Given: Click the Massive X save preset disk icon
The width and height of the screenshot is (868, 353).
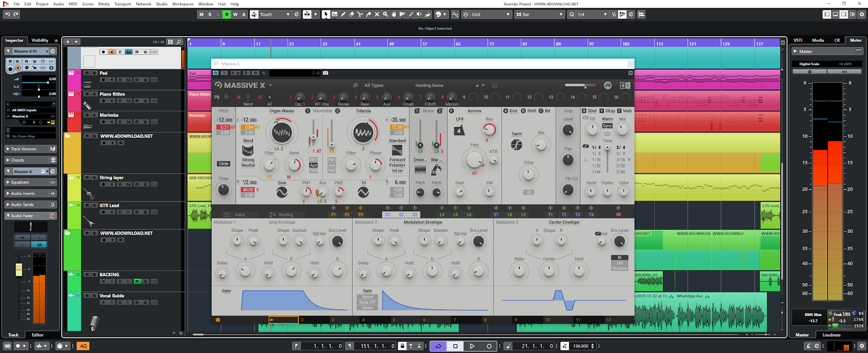Looking at the screenshot, I should click(494, 85).
